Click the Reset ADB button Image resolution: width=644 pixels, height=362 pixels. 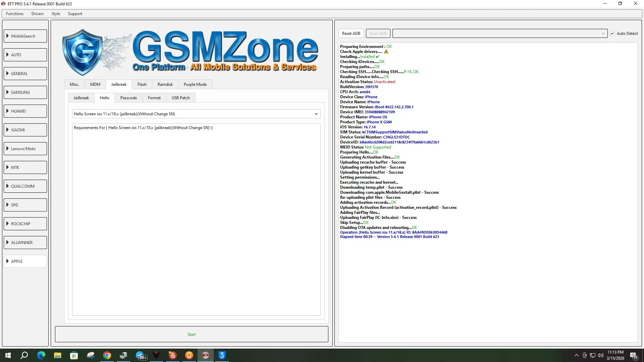[351, 34]
